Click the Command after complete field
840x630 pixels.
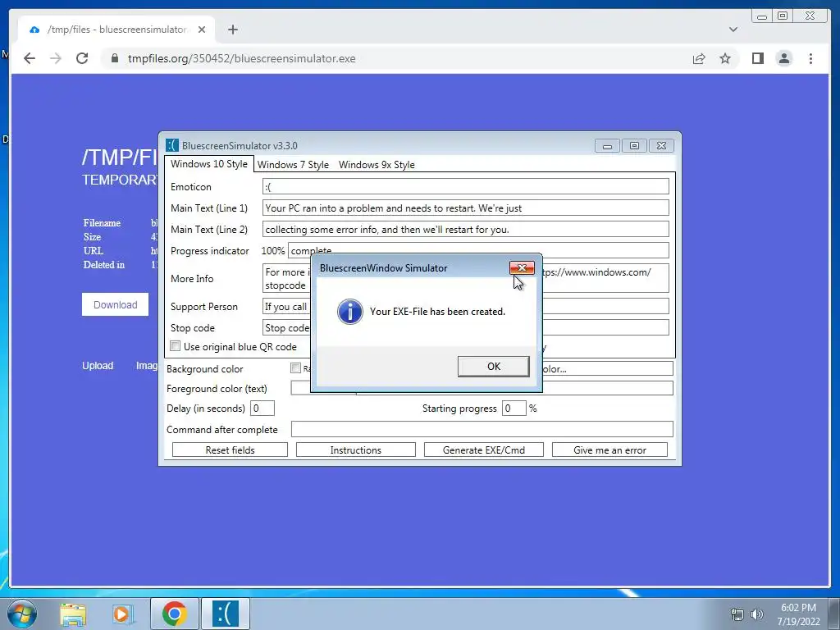pos(482,429)
